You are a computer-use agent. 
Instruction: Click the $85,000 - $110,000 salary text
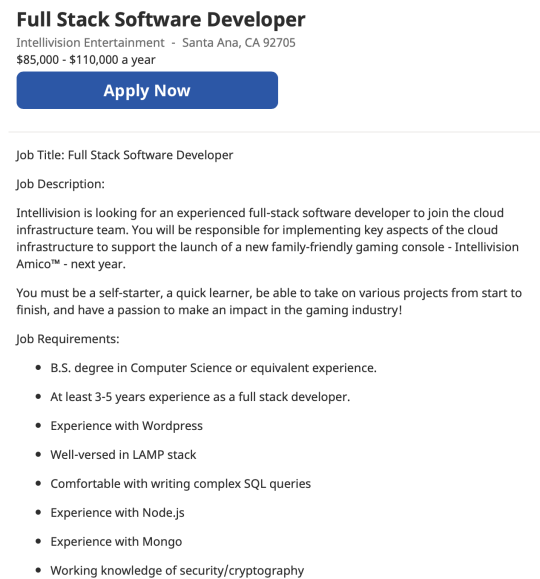click(x=86, y=60)
